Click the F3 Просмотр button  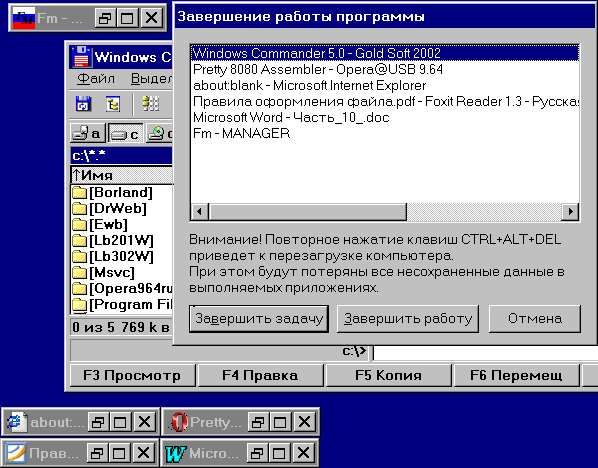pyautogui.click(x=132, y=375)
